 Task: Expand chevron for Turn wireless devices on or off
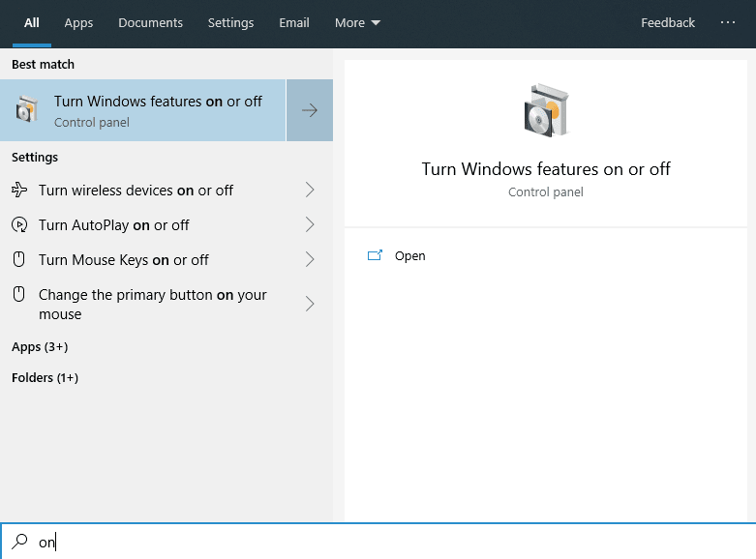tap(310, 190)
